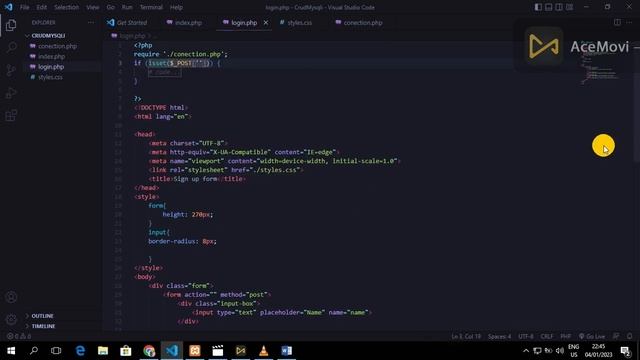This screenshot has width=640, height=360.
Task: Click the Windows Start button
Action: point(11,351)
